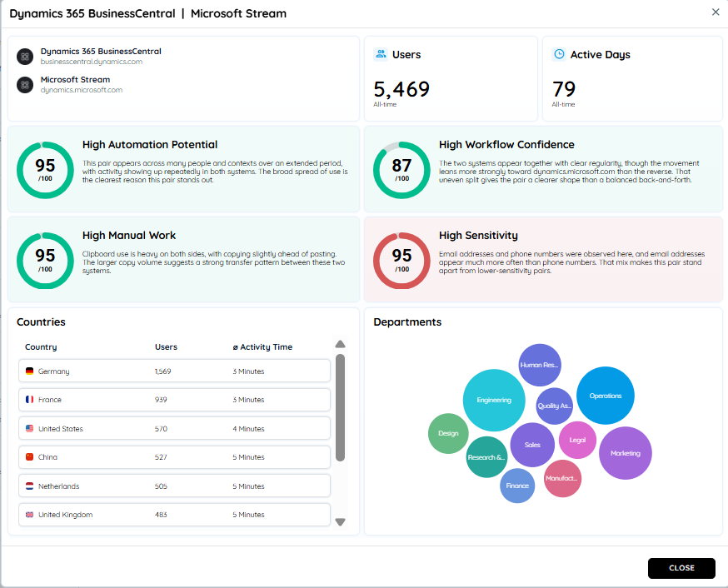The image size is (728, 588).
Task: Click the countries list scroll down arrow
Action: (341, 522)
